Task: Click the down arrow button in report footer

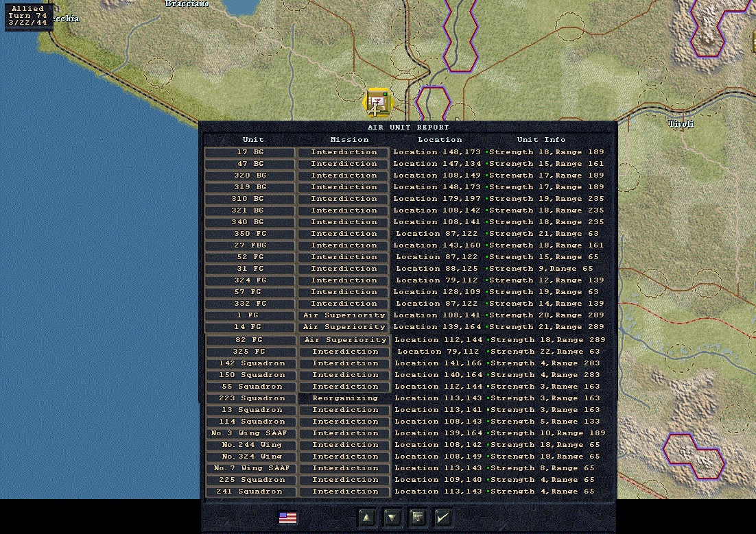Action: tap(392, 518)
